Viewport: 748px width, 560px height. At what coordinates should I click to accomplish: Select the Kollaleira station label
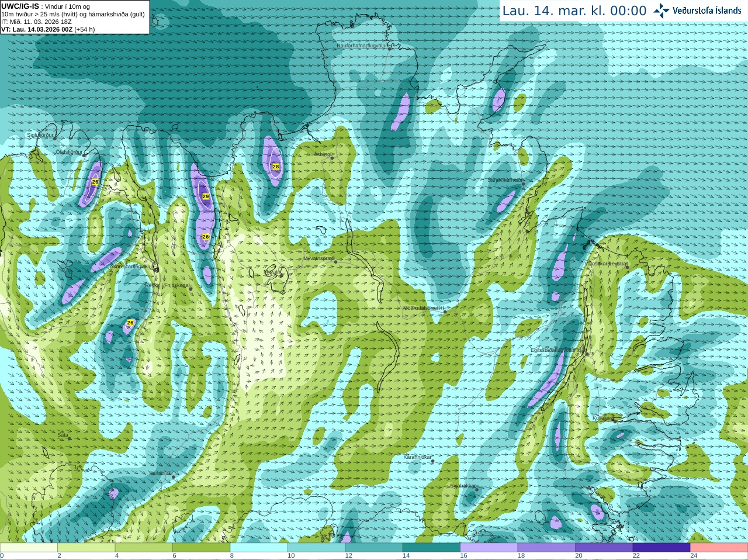[x=603, y=418]
